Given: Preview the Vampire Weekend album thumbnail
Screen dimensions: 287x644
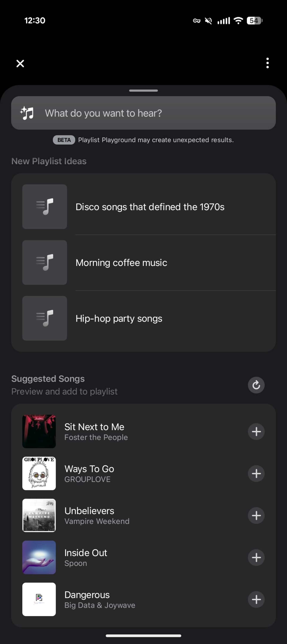Looking at the screenshot, I should click(39, 515).
